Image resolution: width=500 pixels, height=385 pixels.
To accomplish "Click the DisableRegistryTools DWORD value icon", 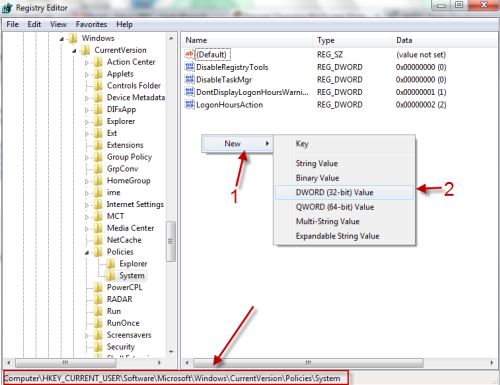I will coord(189,67).
